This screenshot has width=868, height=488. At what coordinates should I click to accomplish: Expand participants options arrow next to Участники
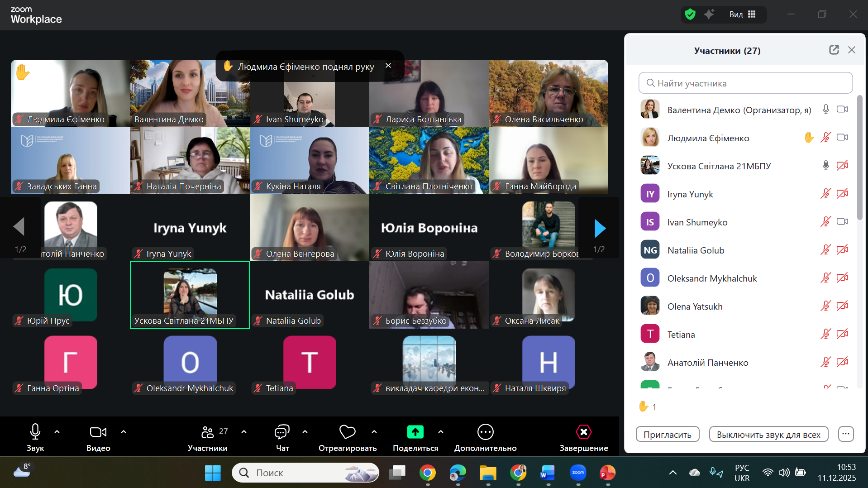[x=244, y=432]
